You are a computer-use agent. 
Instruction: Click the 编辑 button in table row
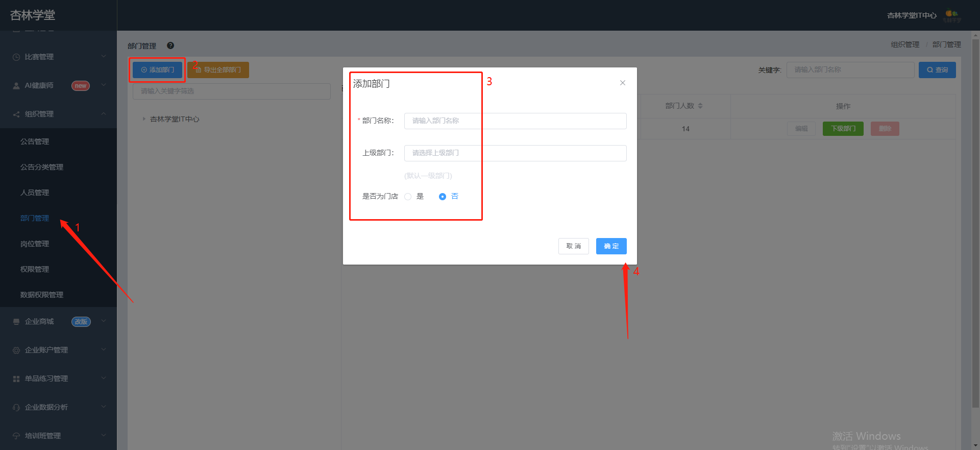click(x=801, y=129)
